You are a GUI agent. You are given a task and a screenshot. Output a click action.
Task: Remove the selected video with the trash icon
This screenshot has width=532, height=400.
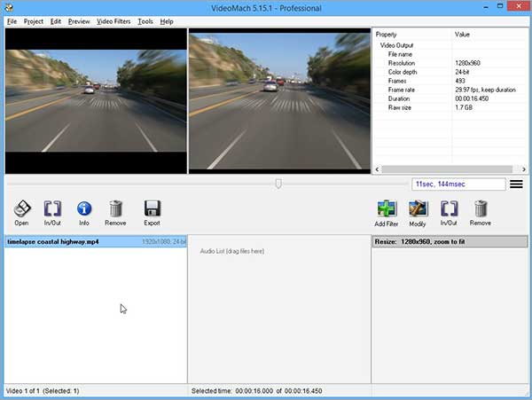pyautogui.click(x=115, y=209)
